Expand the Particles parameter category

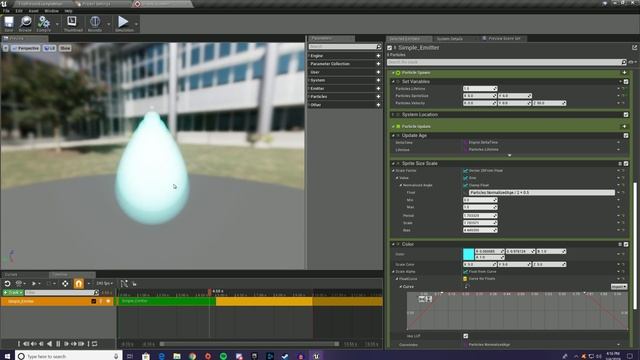[x=309, y=96]
